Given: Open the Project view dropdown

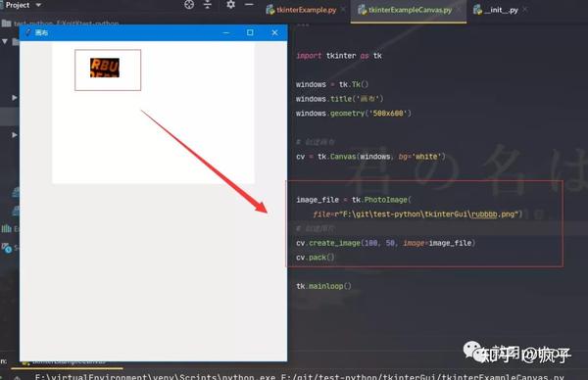Looking at the screenshot, I should [38, 5].
